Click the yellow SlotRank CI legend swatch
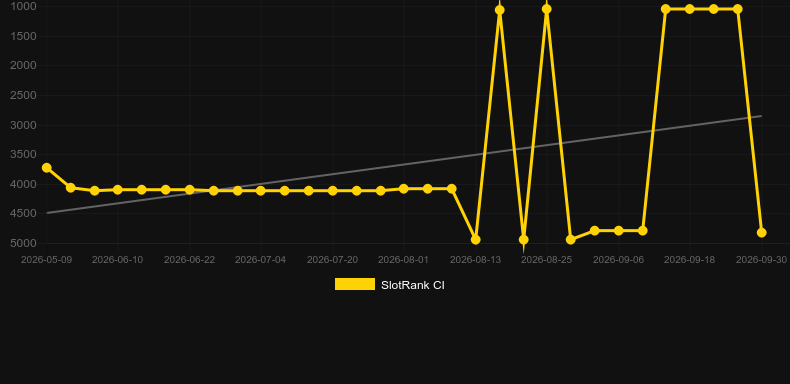This screenshot has height=384, width=790. pos(355,284)
